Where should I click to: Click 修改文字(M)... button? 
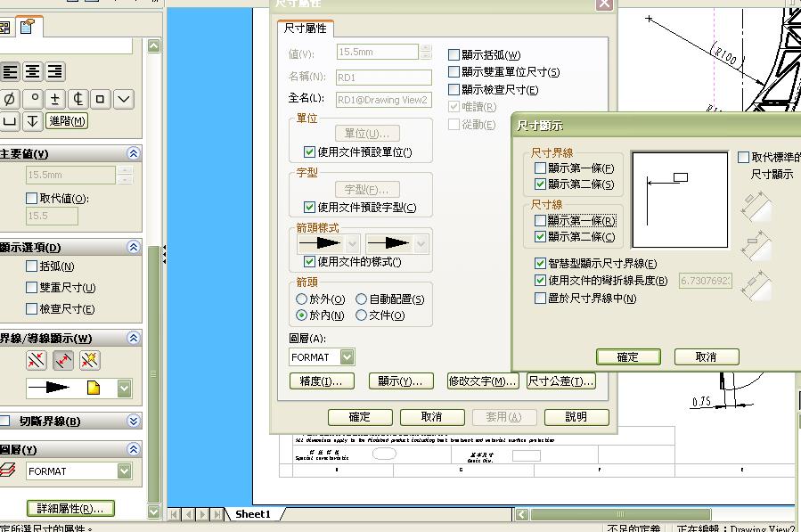click(x=482, y=381)
